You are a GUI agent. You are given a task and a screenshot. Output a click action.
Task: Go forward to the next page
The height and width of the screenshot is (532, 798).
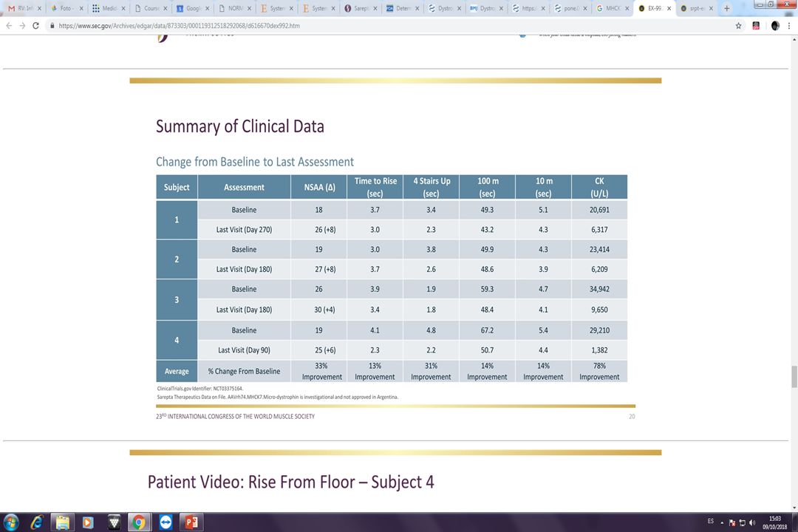click(x=22, y=25)
